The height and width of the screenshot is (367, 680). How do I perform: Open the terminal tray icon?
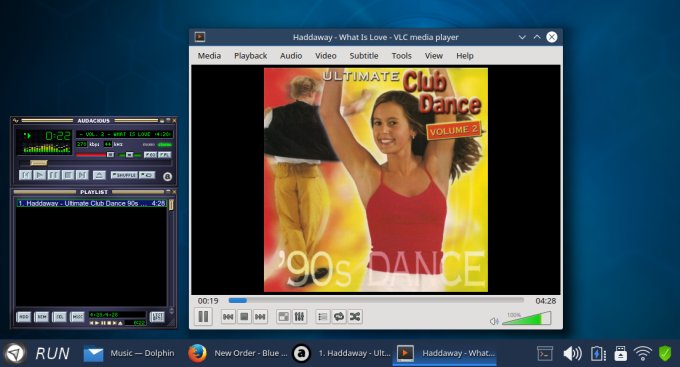(545, 353)
